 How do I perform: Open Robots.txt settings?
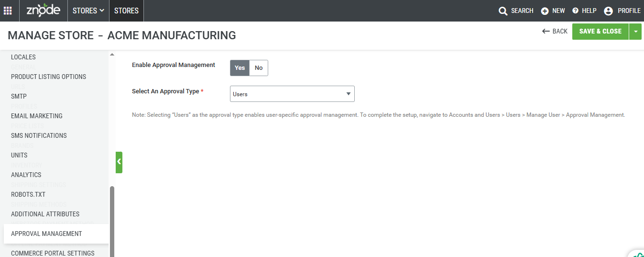pos(28,194)
